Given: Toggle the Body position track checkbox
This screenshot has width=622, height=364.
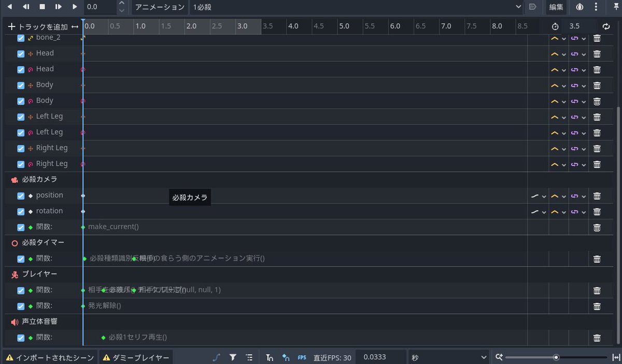Looking at the screenshot, I should 21,85.
